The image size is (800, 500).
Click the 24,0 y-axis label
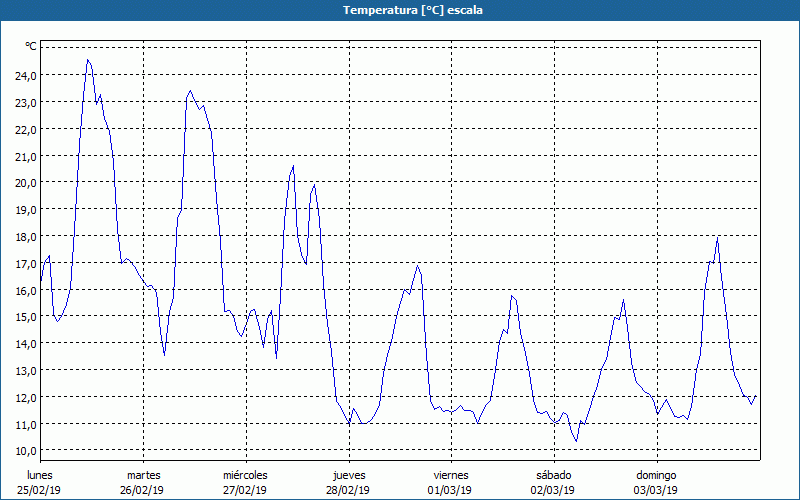click(x=26, y=76)
